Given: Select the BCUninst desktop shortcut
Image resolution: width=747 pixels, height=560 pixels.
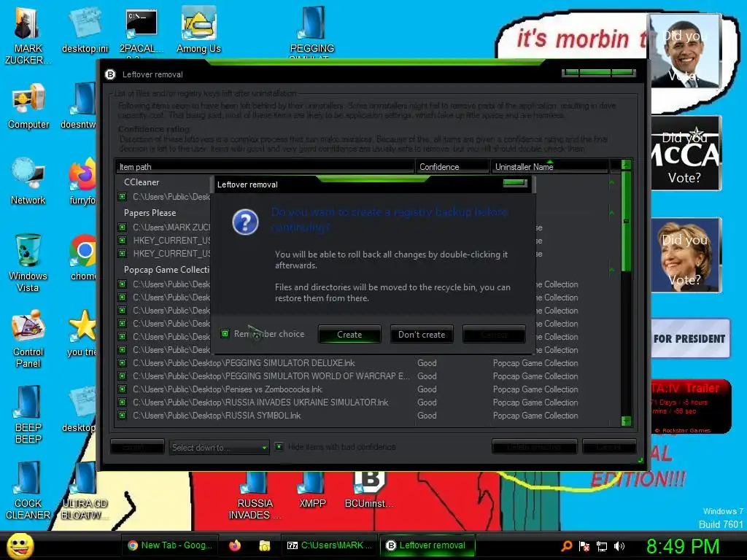Looking at the screenshot, I should [370, 491].
